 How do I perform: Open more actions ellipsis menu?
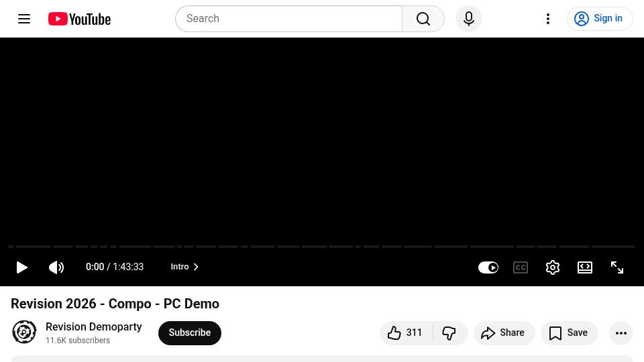pos(621,333)
